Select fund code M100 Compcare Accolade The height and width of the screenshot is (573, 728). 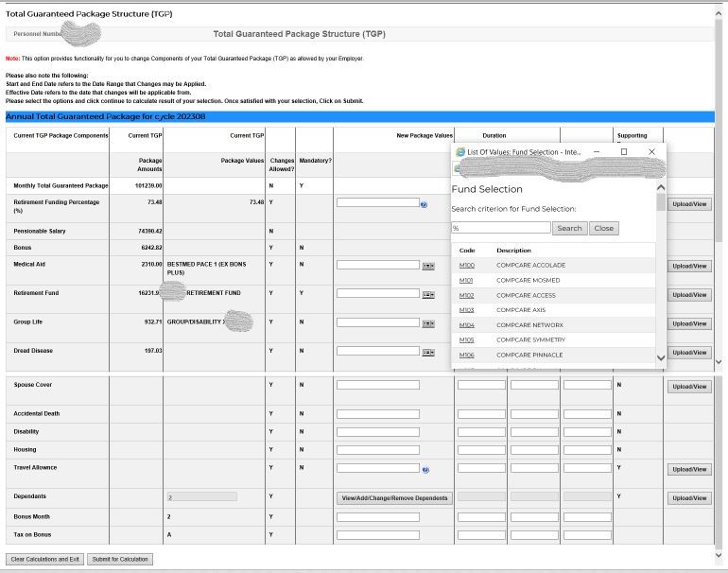466,266
